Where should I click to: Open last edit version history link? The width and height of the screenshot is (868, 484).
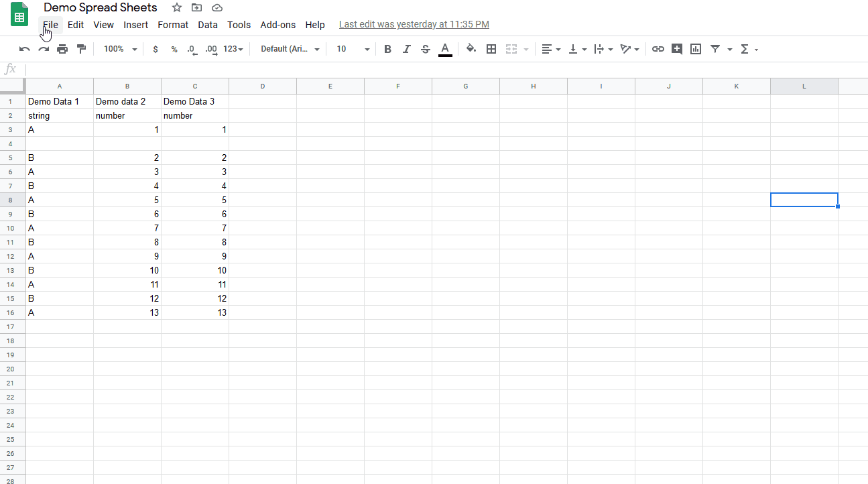click(x=414, y=25)
